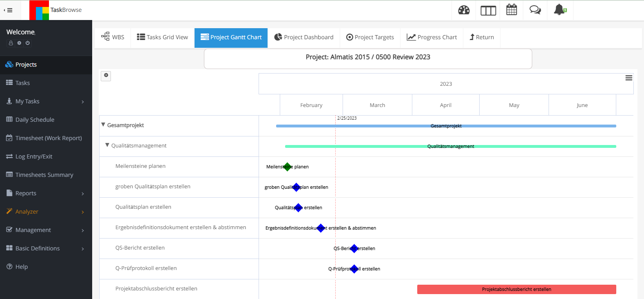The height and width of the screenshot is (299, 644).
Task: Click the green Qualitätsmanagement Gantt bar
Action: tap(450, 146)
